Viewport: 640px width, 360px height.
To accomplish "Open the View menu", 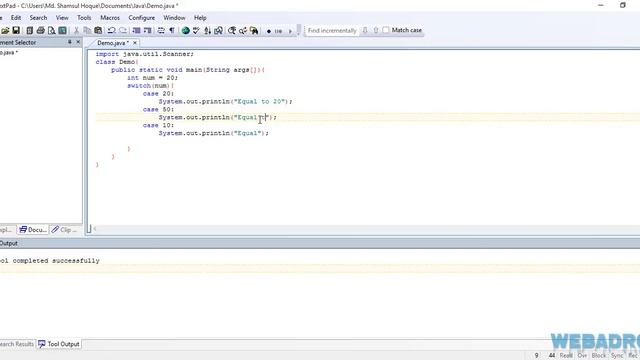I will pyautogui.click(x=62, y=18).
